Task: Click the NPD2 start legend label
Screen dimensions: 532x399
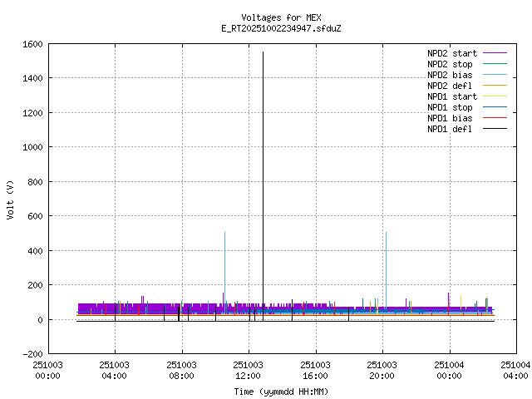Action: pyautogui.click(x=451, y=53)
